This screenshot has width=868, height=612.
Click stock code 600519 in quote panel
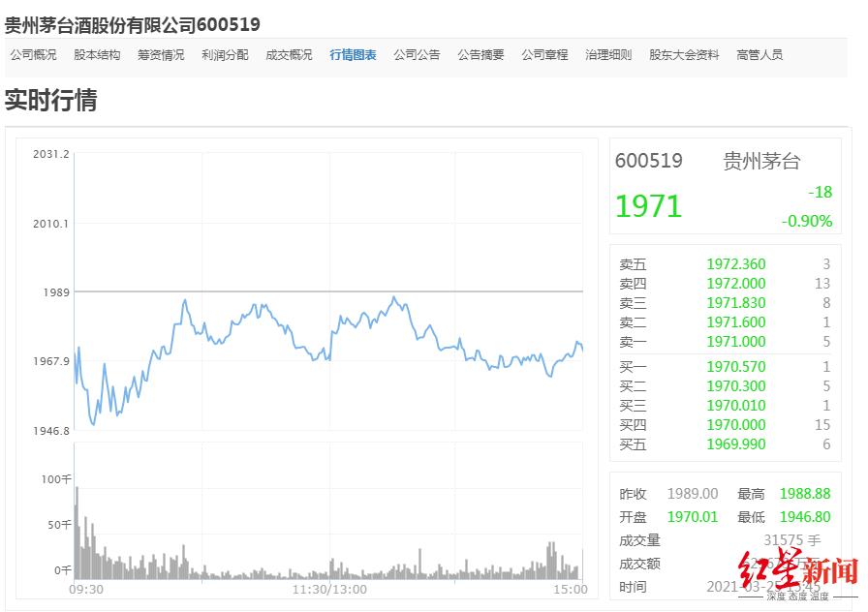pos(649,161)
